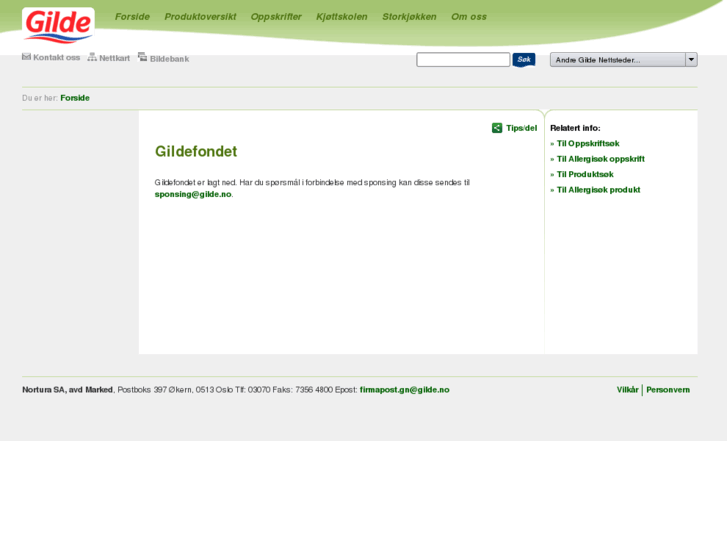The height and width of the screenshot is (545, 727).
Task: Focus the search text field
Action: pyautogui.click(x=463, y=60)
